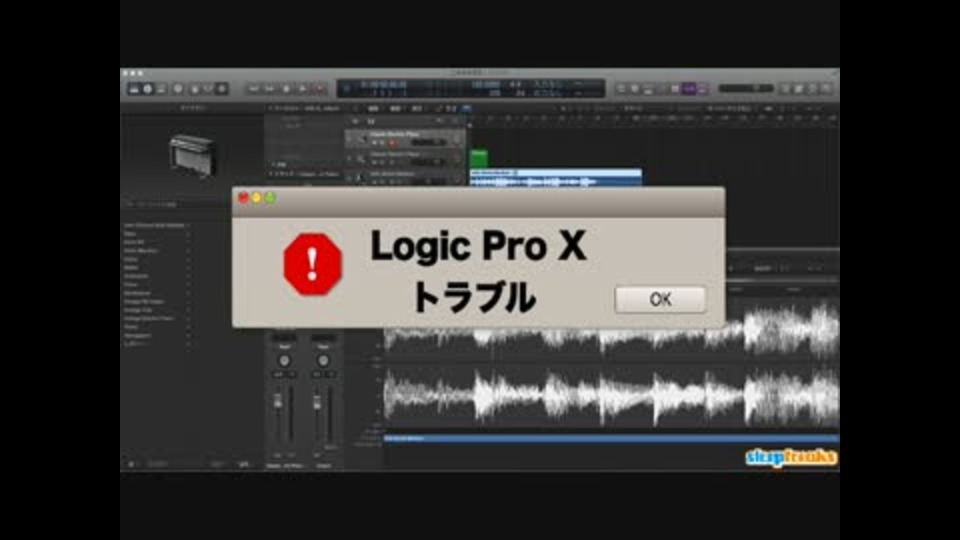Viewport: 960px width, 540px height.
Task: Select the blue audio region in tracks area
Action: [555, 178]
